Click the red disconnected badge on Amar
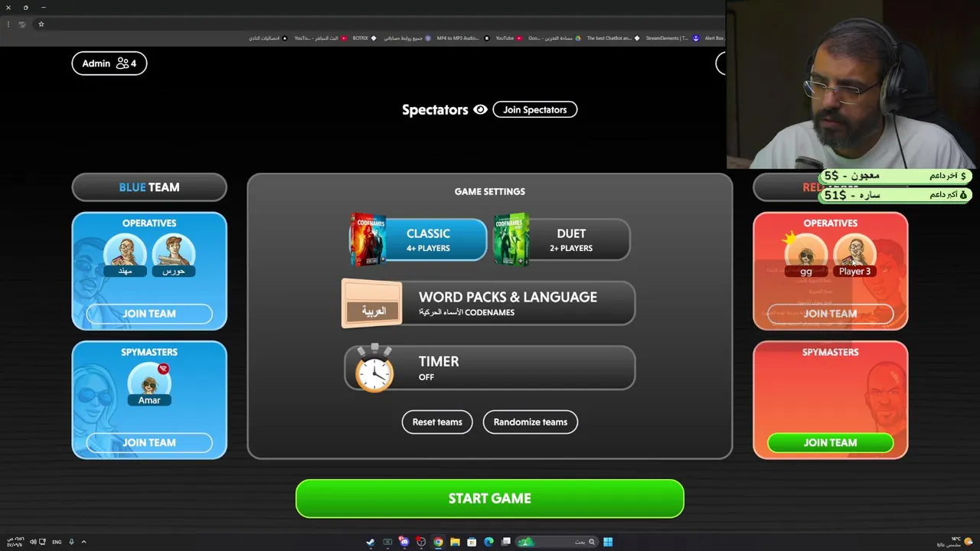This screenshot has width=980, height=551. [163, 369]
